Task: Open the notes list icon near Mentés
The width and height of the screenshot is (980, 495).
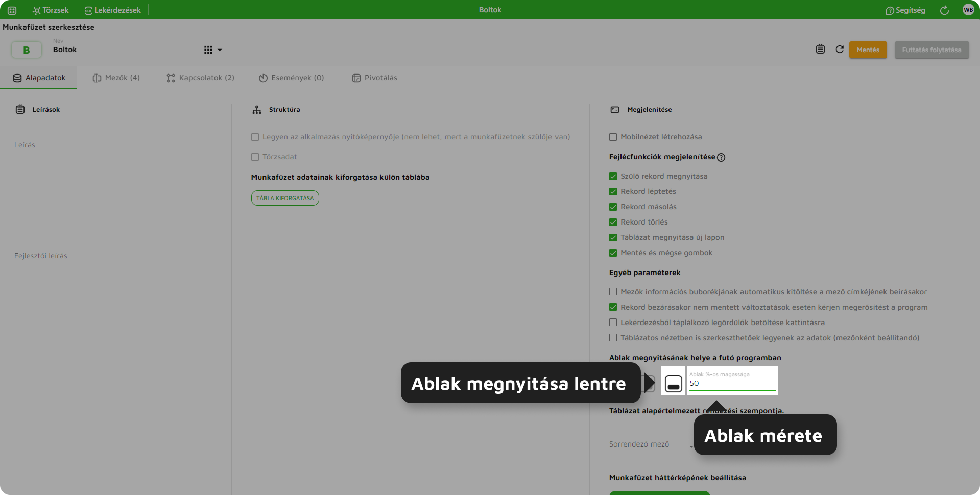Action: (x=820, y=49)
